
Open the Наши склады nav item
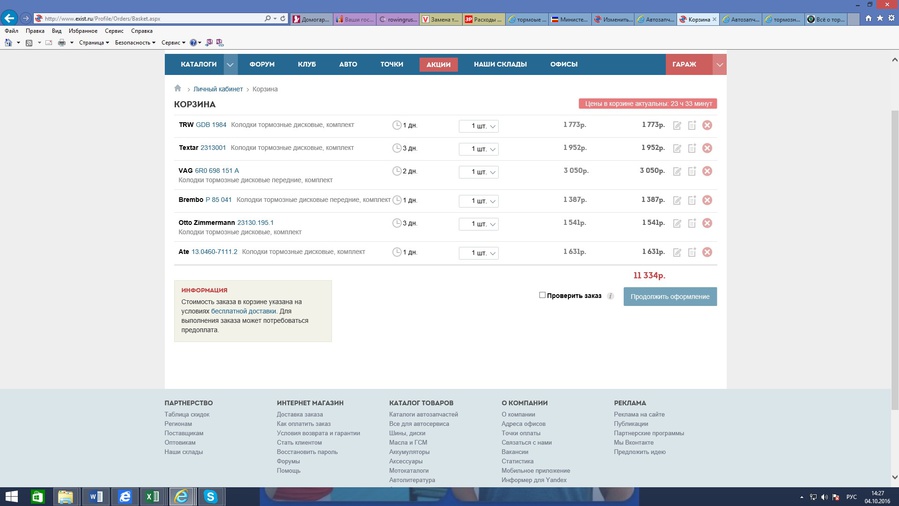pos(500,64)
